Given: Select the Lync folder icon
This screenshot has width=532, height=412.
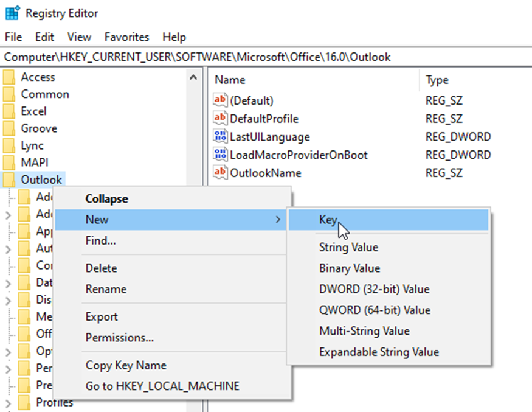Looking at the screenshot, I should coord(9,145).
